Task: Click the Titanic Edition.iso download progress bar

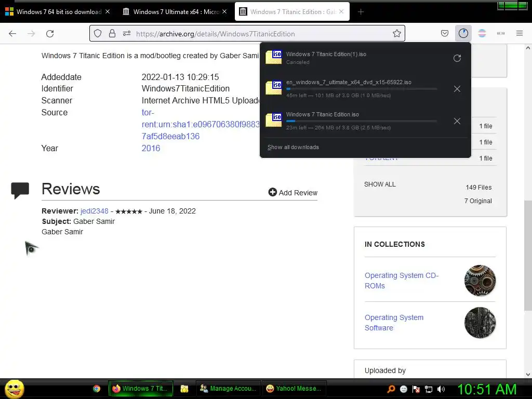Action: pos(362,121)
